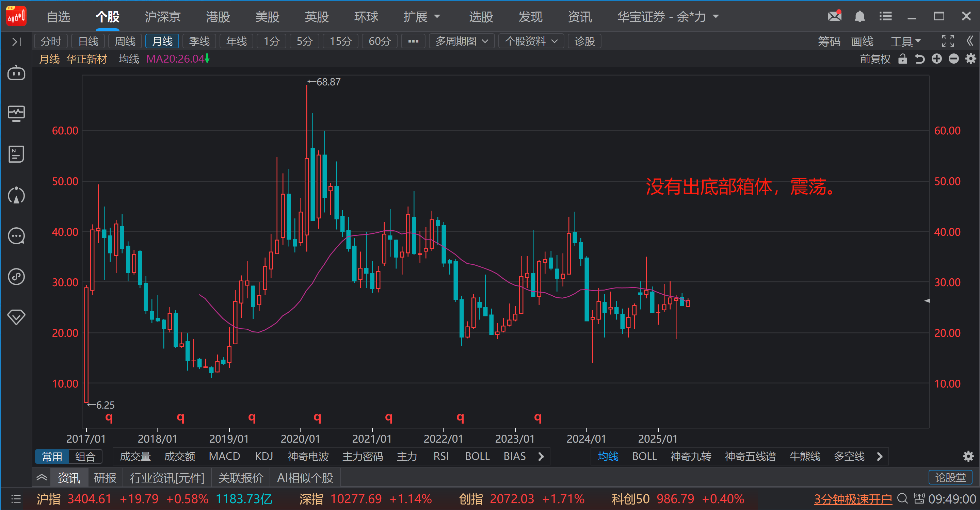Open the 选股 stock picker tab
The height and width of the screenshot is (510, 980).
(481, 16)
